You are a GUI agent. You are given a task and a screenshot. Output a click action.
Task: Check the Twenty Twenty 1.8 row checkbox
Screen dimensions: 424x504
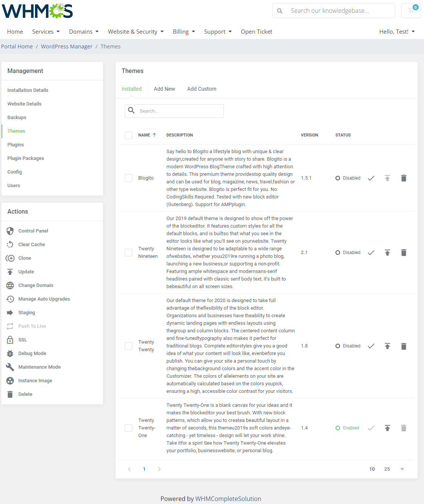click(x=129, y=346)
